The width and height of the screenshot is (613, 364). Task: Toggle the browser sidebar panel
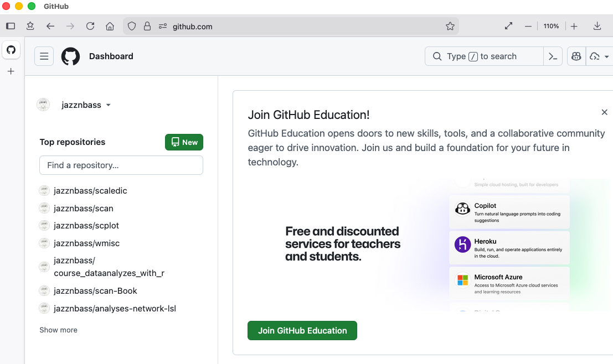[x=11, y=26]
